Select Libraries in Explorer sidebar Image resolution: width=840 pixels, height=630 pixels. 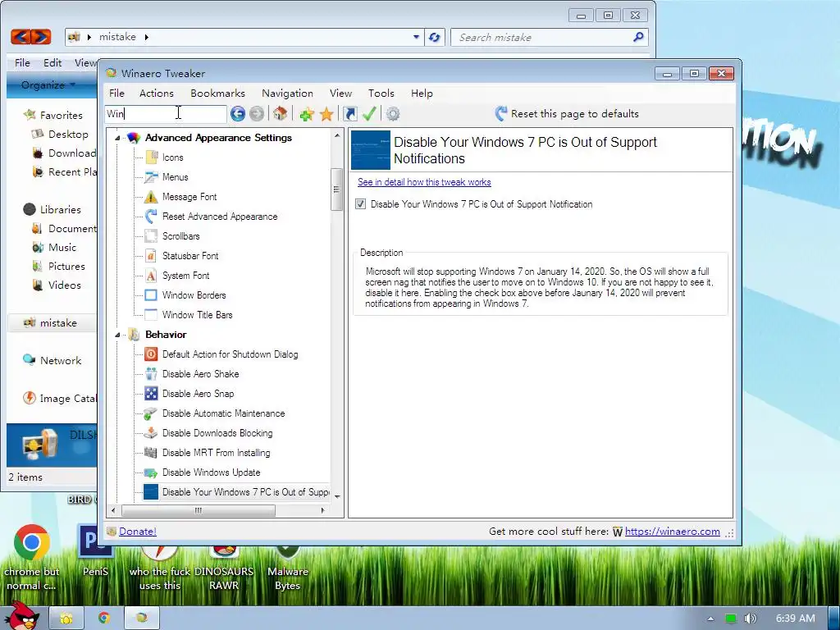(x=60, y=209)
